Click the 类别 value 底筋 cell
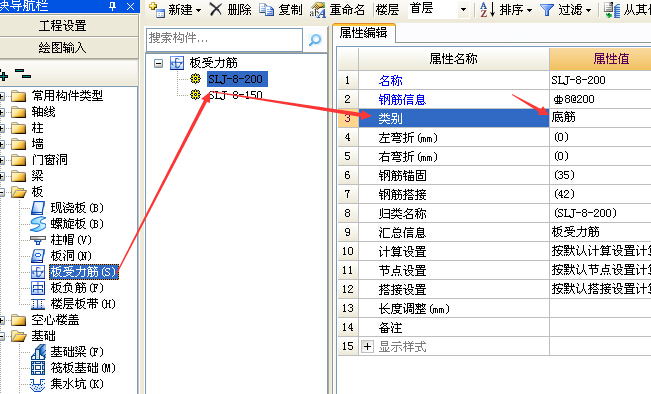This screenshot has width=651, height=394. click(600, 118)
